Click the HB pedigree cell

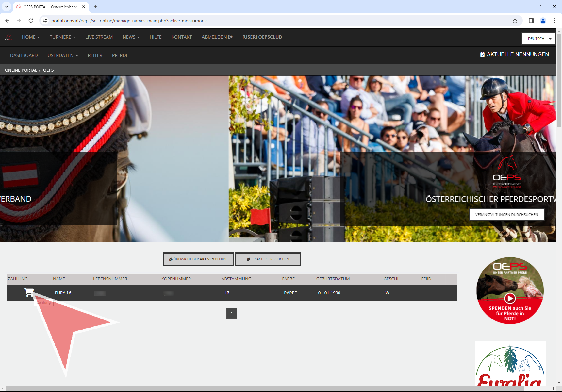226,293
